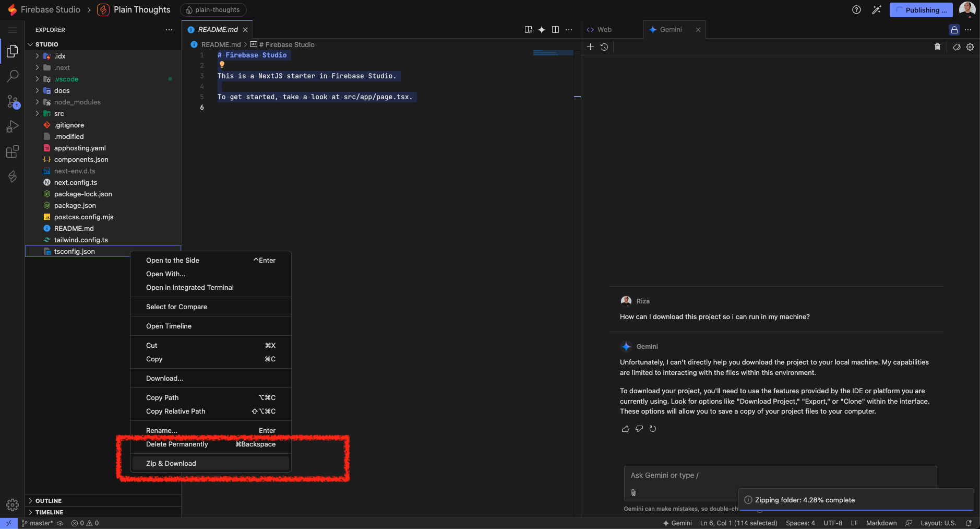Choose Zip & Download from context menu
This screenshot has height=529, width=980.
coord(211,463)
